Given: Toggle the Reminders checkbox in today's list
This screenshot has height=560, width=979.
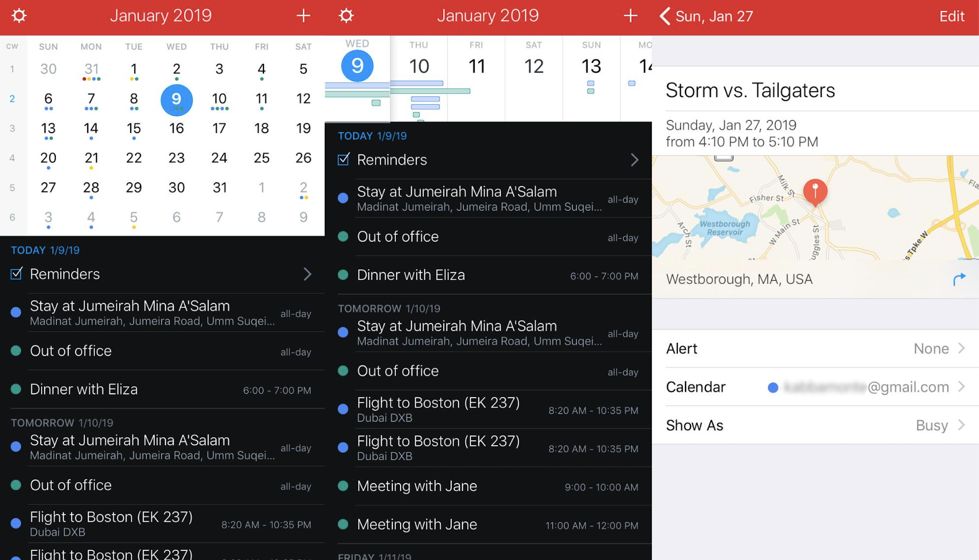Looking at the screenshot, I should point(18,273).
